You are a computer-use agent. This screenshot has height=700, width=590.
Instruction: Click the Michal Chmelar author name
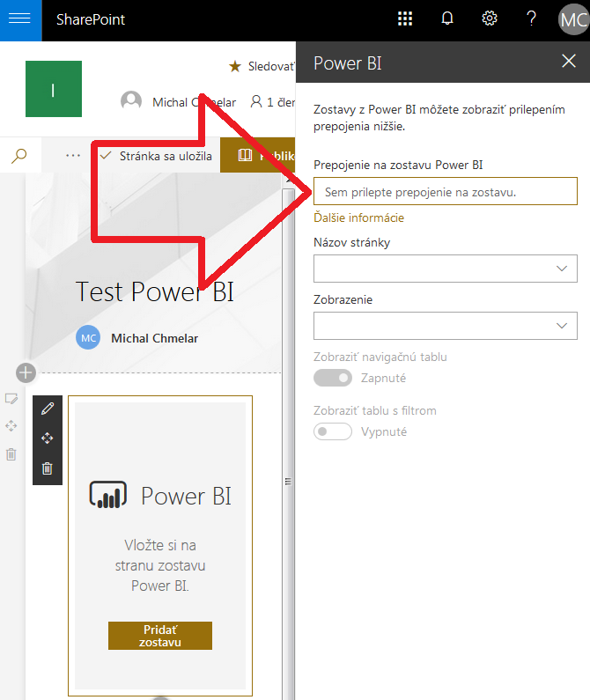coord(154,338)
